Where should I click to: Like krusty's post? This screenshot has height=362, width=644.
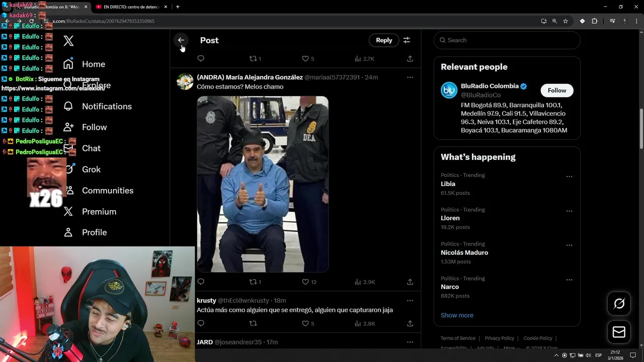point(308,323)
